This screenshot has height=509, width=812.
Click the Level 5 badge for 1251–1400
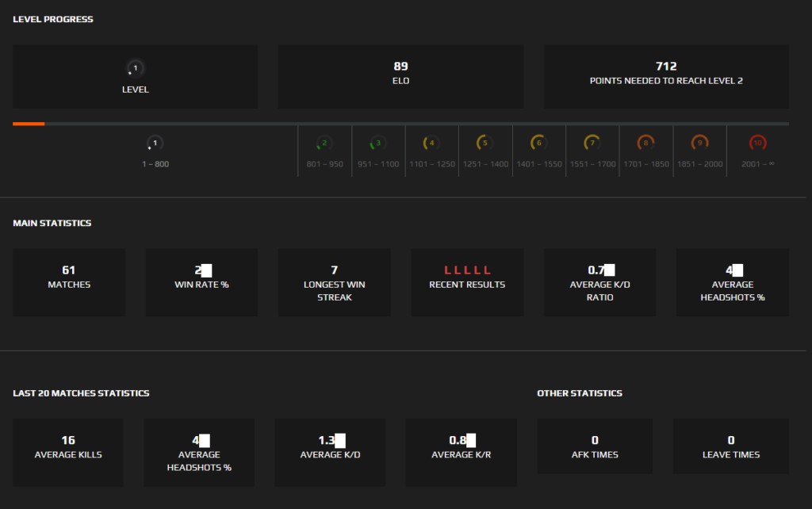[x=485, y=144]
